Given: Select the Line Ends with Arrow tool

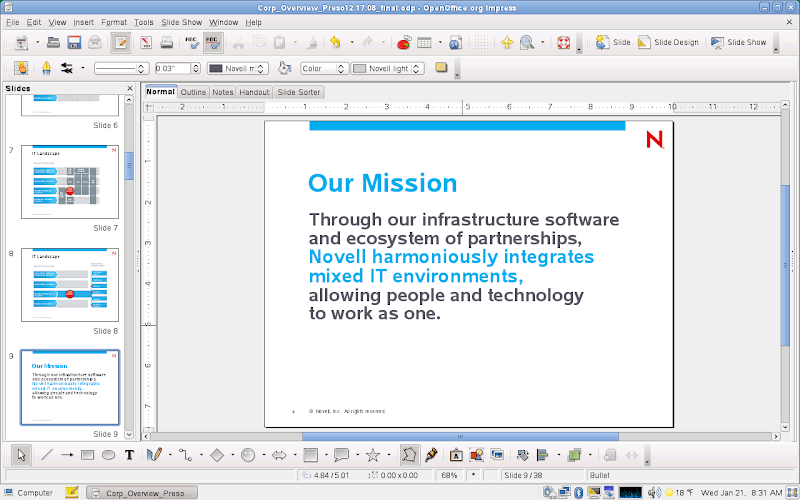Looking at the screenshot, I should pos(67,455).
